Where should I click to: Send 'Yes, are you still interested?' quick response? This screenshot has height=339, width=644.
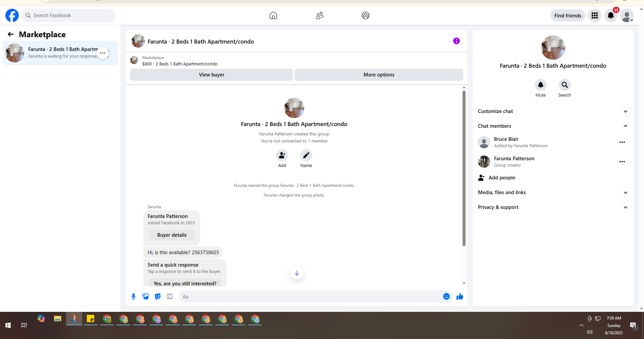[x=185, y=283]
